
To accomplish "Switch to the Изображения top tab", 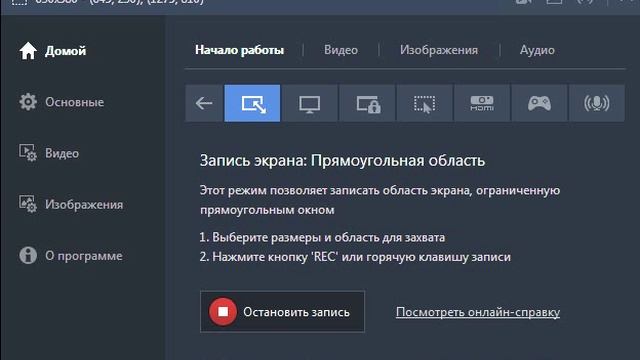I will pos(439,50).
